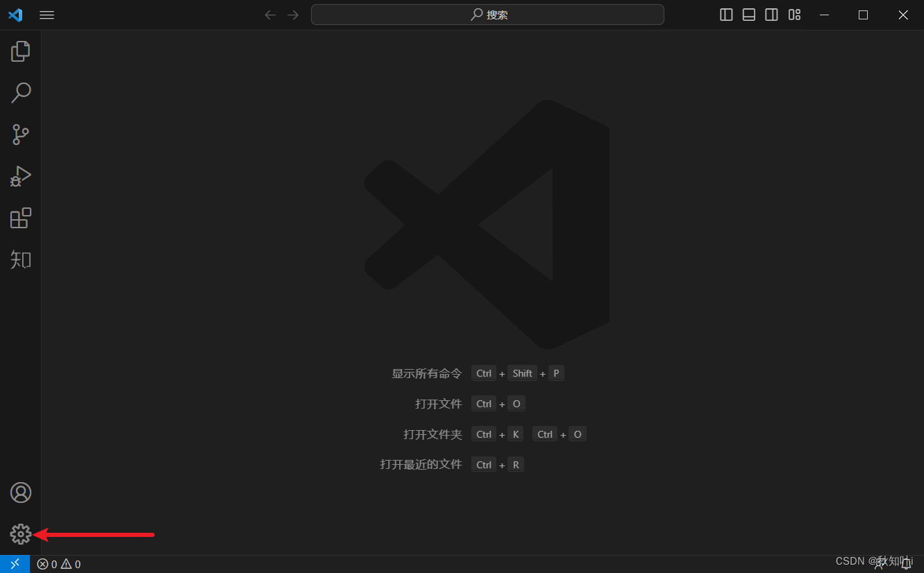Image resolution: width=924 pixels, height=573 pixels.
Task: Click the 搜索 command center box
Action: 487,15
